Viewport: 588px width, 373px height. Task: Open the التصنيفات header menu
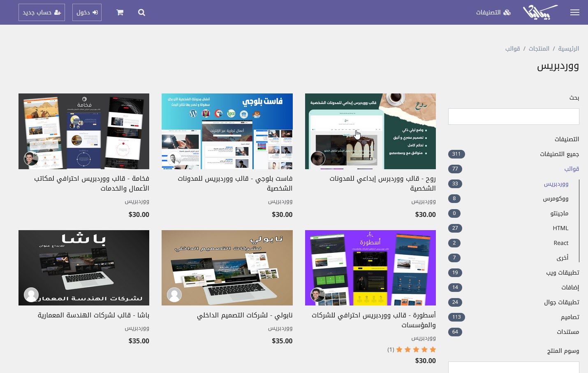[493, 12]
